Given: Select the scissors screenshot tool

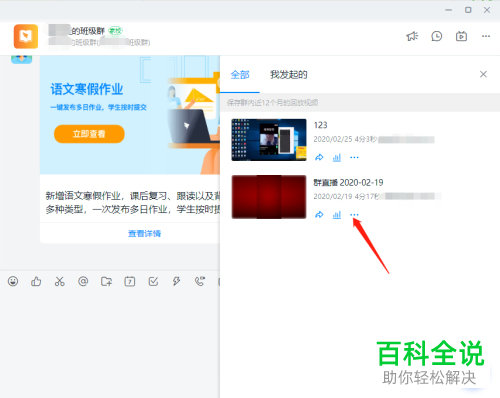Looking at the screenshot, I should click(x=60, y=282).
